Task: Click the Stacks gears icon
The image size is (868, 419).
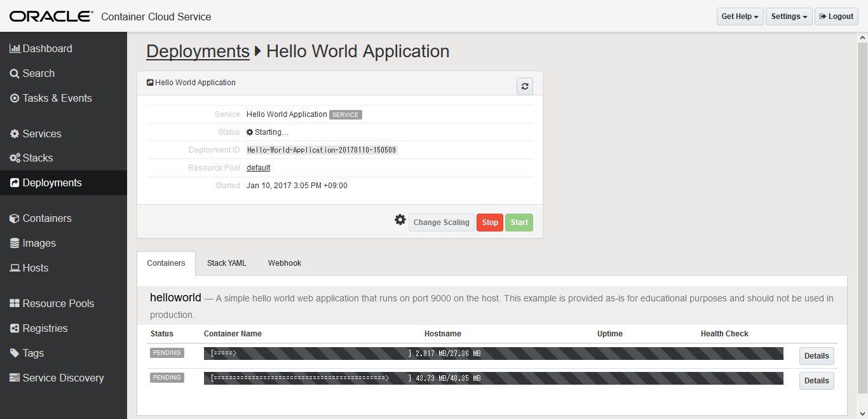Action: (15, 158)
